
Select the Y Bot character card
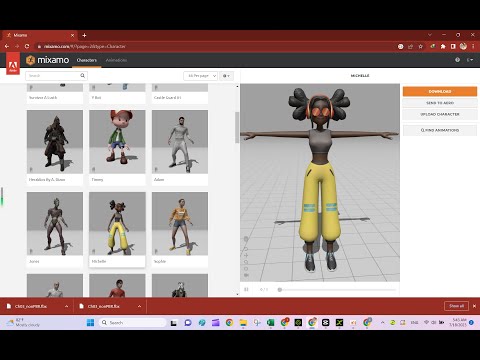[x=117, y=93]
